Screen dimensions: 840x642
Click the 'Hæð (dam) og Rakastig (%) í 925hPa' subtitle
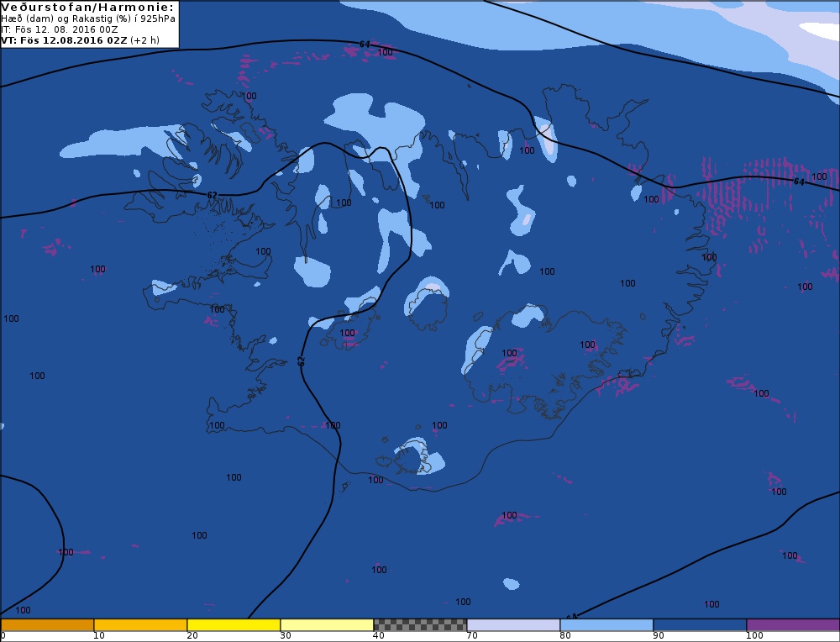click(88, 18)
